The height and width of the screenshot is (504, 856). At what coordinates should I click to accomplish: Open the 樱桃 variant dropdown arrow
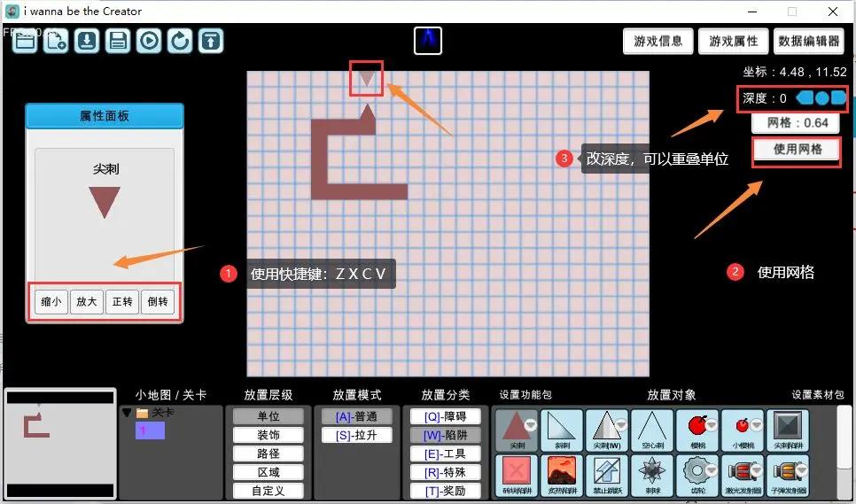pyautogui.click(x=712, y=425)
